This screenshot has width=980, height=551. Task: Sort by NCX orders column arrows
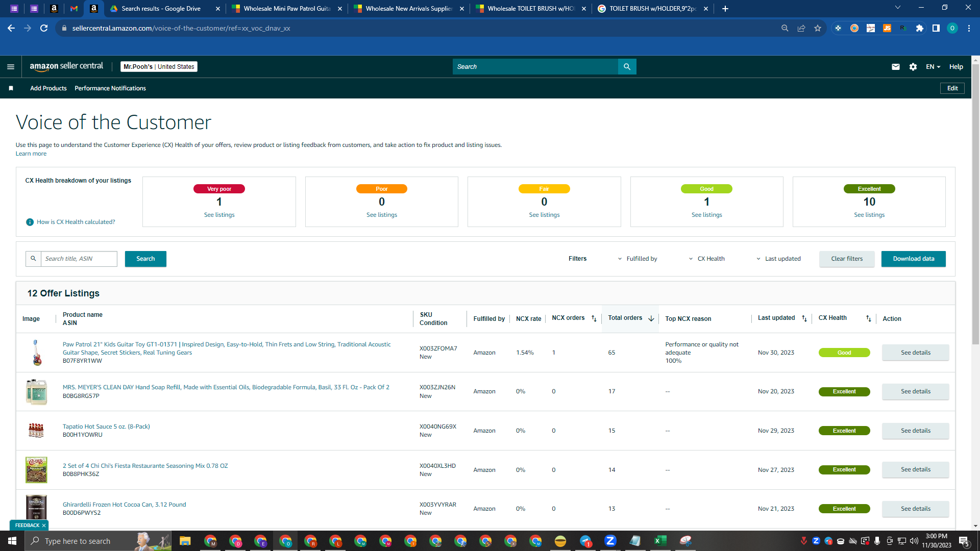(594, 318)
